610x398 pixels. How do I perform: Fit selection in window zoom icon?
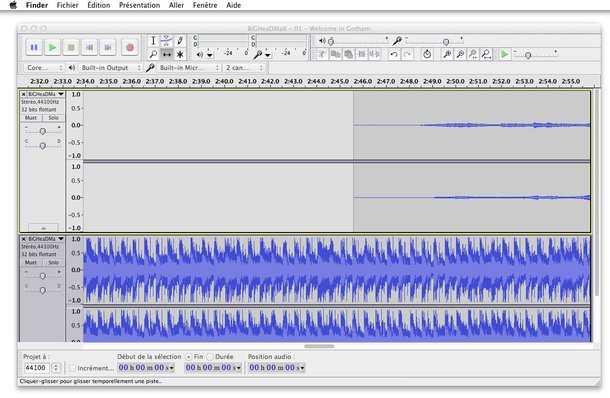pyautogui.click(x=473, y=54)
